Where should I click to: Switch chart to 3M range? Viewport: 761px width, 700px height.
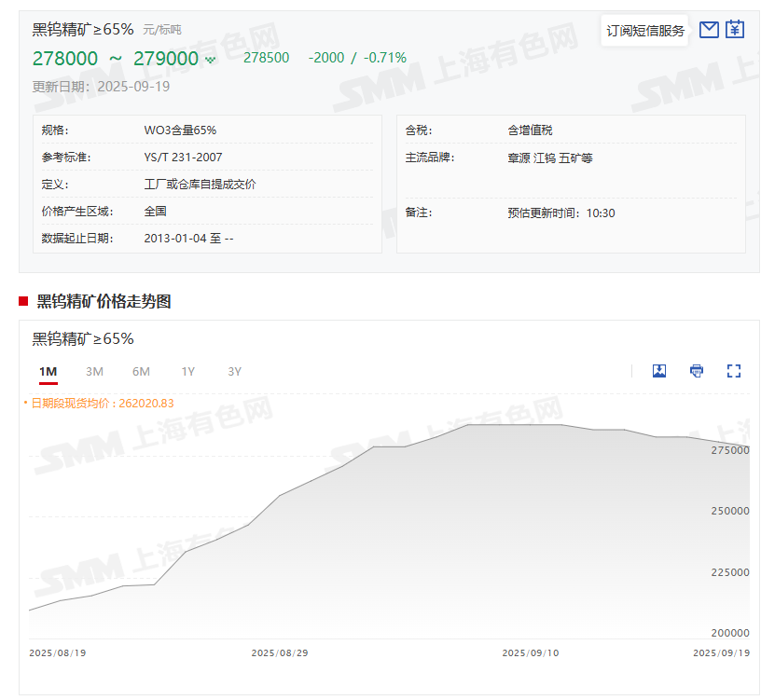94,372
